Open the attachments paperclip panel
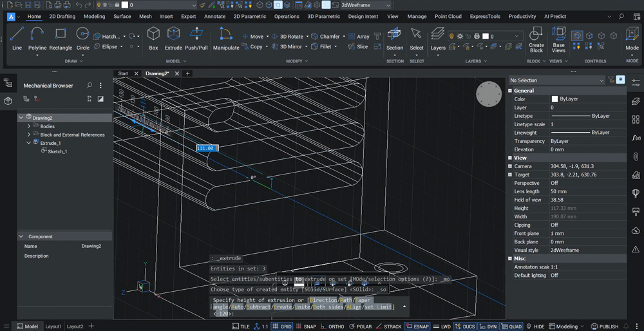The height and width of the screenshot is (331, 644). pos(636,156)
